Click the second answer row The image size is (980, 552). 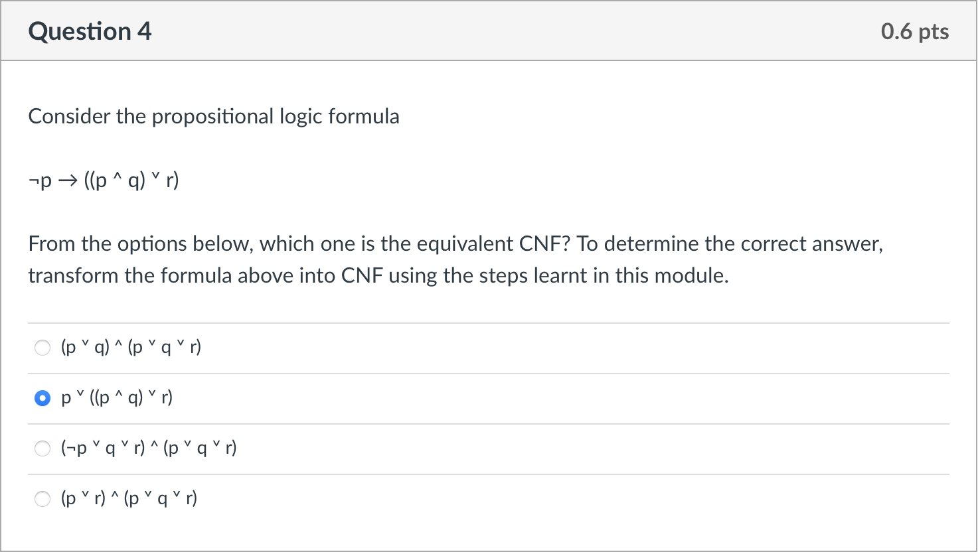click(x=266, y=397)
